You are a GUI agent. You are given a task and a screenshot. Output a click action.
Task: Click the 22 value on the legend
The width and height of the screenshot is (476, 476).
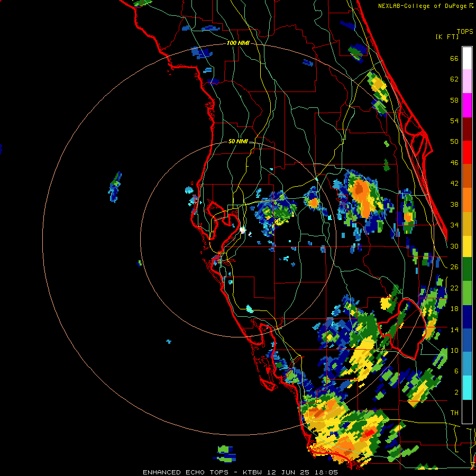point(454,288)
